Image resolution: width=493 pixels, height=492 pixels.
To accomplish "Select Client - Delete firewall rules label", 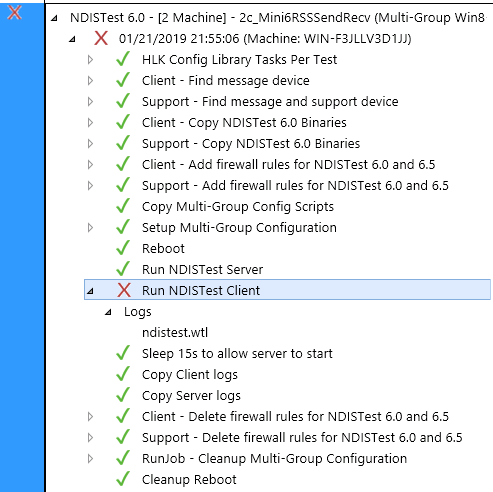I will coord(295,416).
